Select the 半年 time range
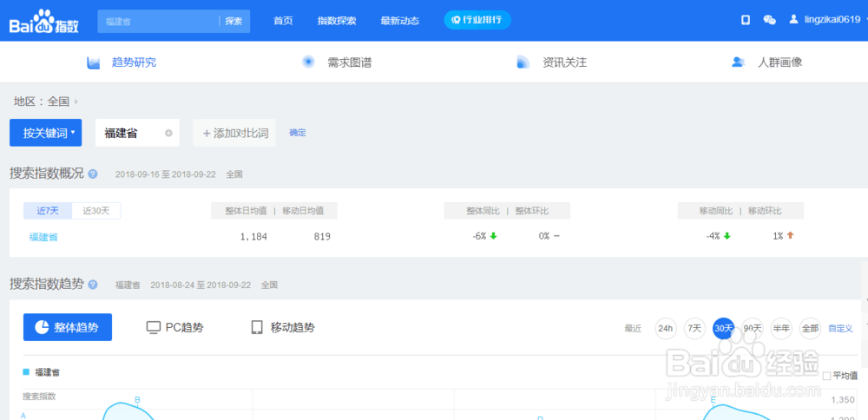 coord(781,328)
